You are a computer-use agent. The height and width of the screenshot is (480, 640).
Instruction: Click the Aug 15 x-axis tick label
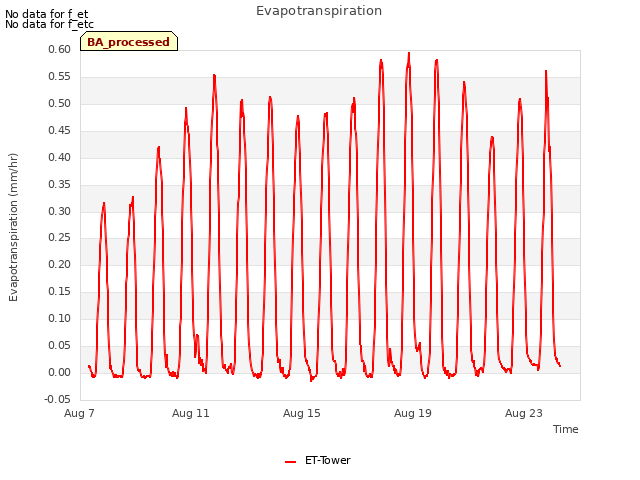click(302, 413)
